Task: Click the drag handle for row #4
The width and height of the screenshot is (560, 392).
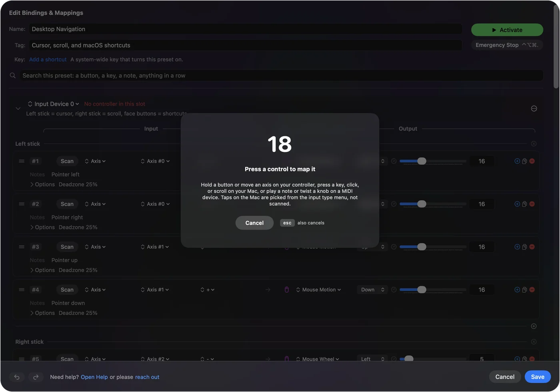Action: (22, 290)
